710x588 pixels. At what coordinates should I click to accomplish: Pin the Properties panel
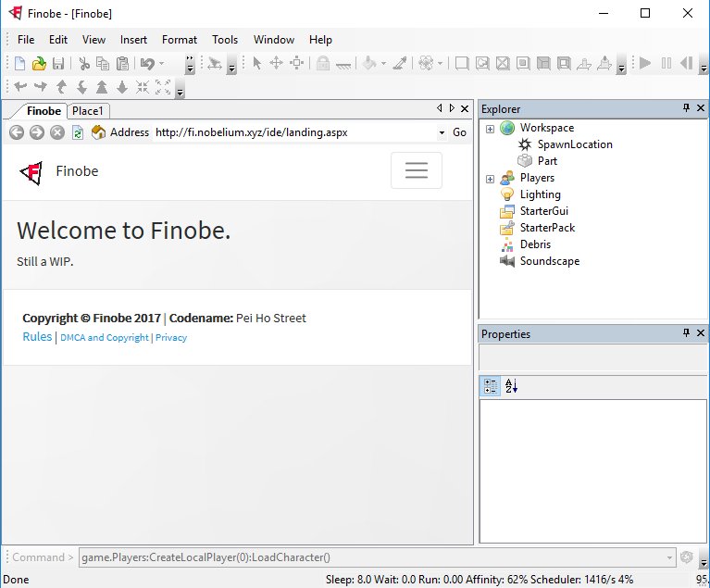pos(686,333)
